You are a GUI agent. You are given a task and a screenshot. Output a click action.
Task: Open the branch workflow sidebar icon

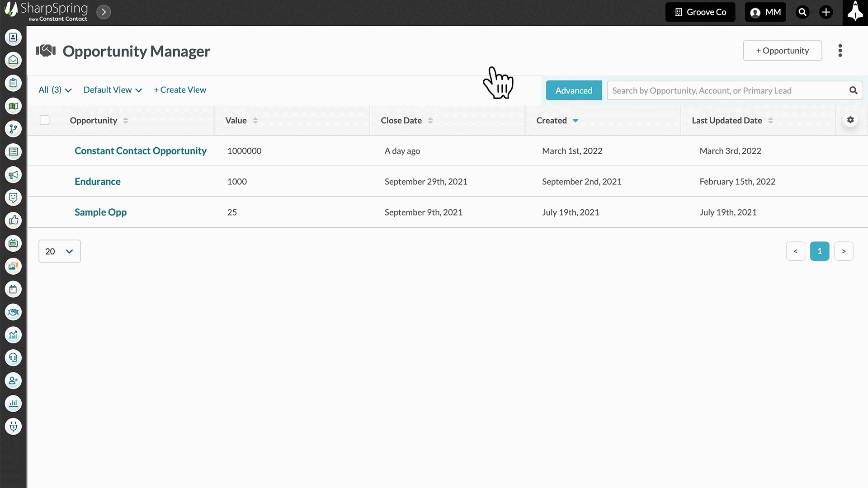tap(13, 129)
